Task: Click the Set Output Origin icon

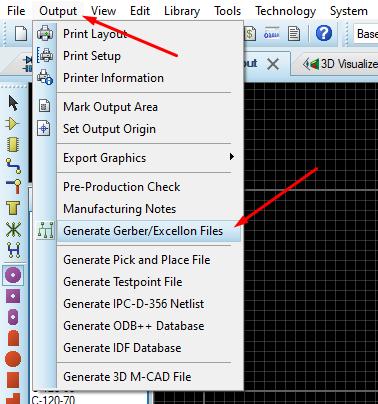Action: (44, 128)
